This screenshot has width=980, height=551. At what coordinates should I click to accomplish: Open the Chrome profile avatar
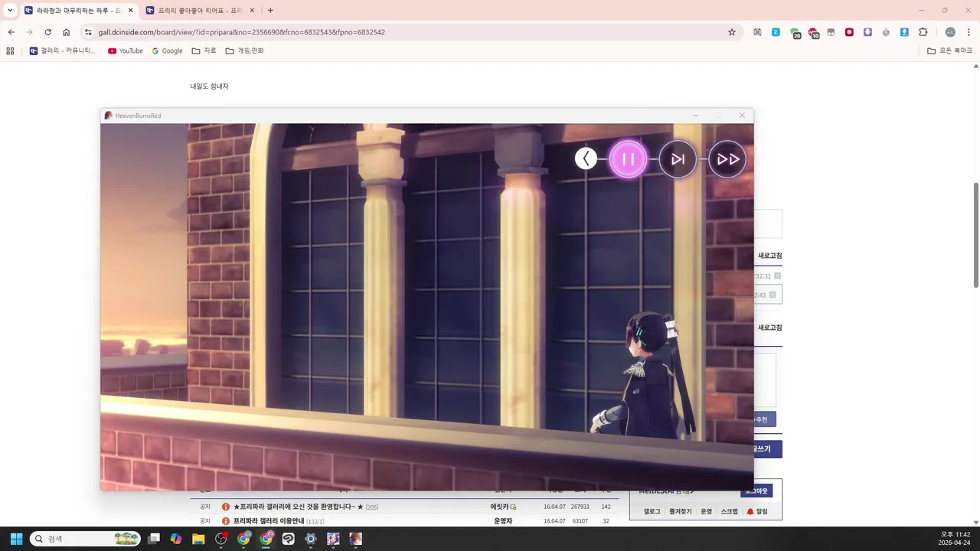tap(950, 32)
